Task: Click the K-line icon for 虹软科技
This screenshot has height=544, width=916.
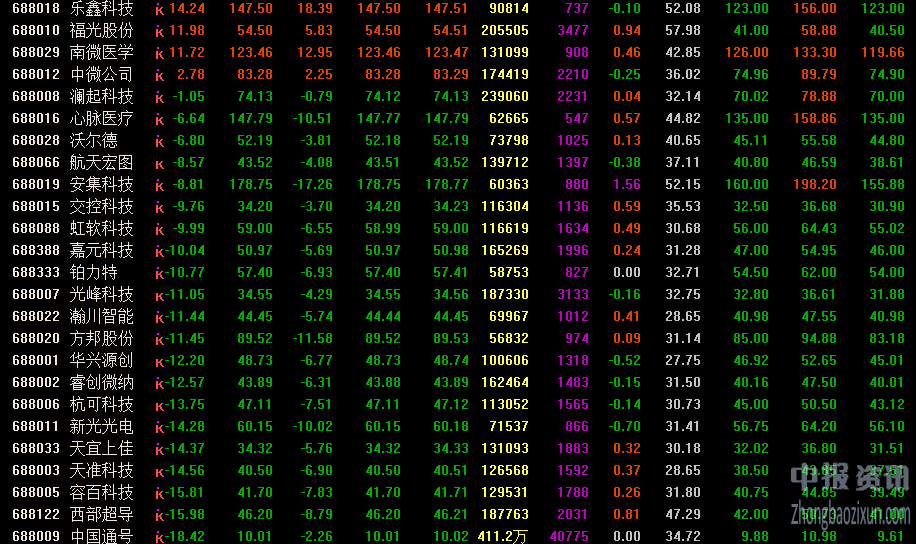Action: (159, 229)
